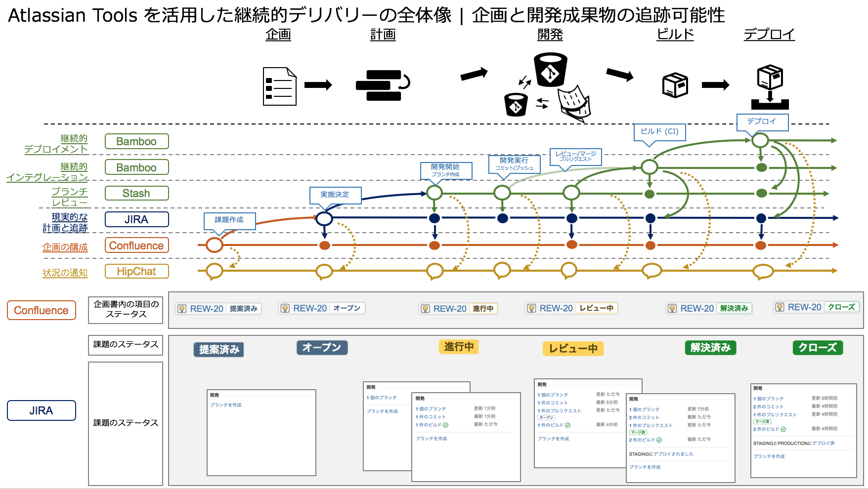
Task: Click the lightbulb icon in the REW-20 提案済み badge
Action: coord(182,309)
